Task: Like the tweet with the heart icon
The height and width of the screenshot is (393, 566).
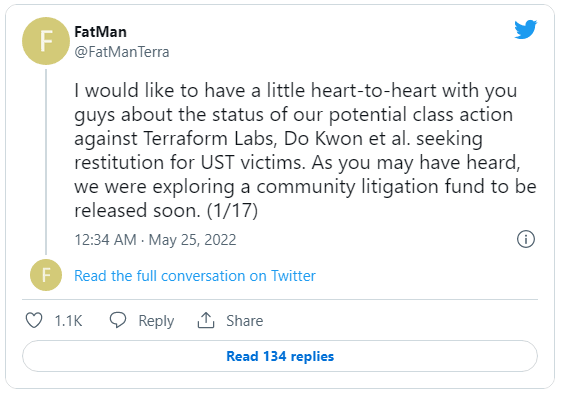Action: click(34, 320)
